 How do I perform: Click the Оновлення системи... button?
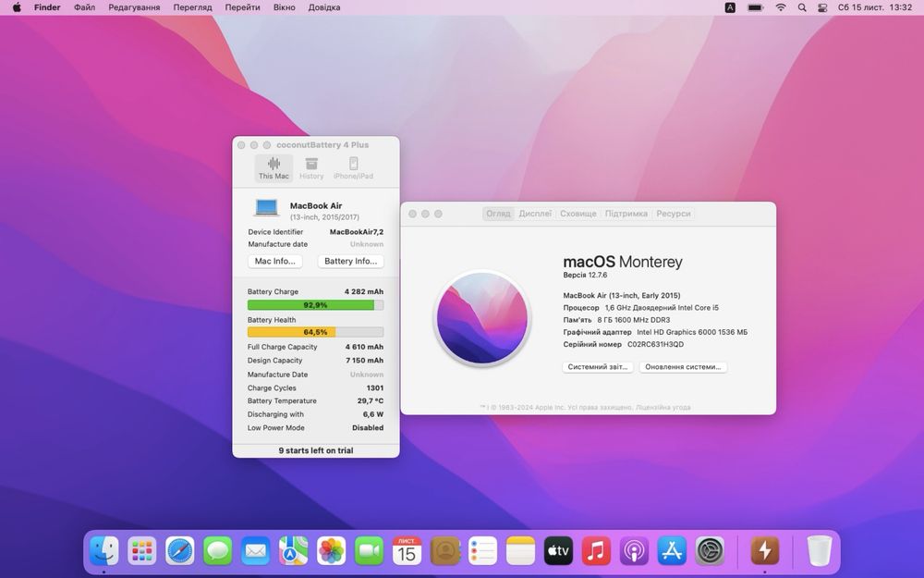(683, 367)
